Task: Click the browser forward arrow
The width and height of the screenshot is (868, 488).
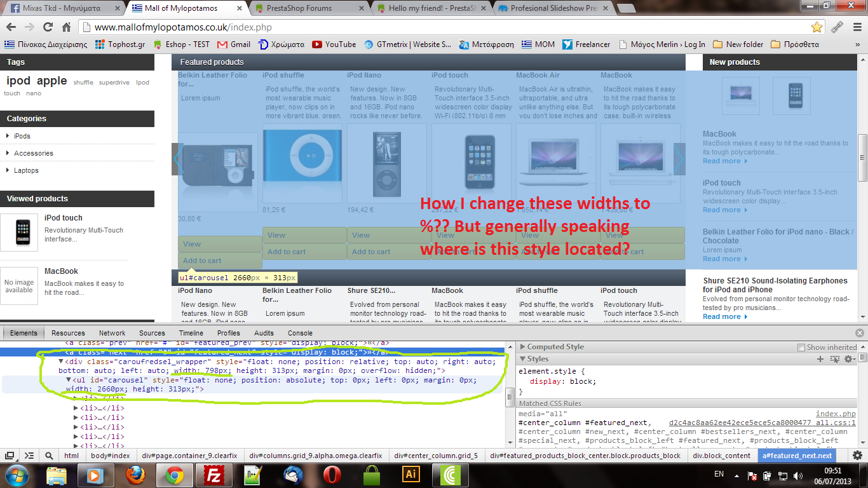Action: [29, 27]
